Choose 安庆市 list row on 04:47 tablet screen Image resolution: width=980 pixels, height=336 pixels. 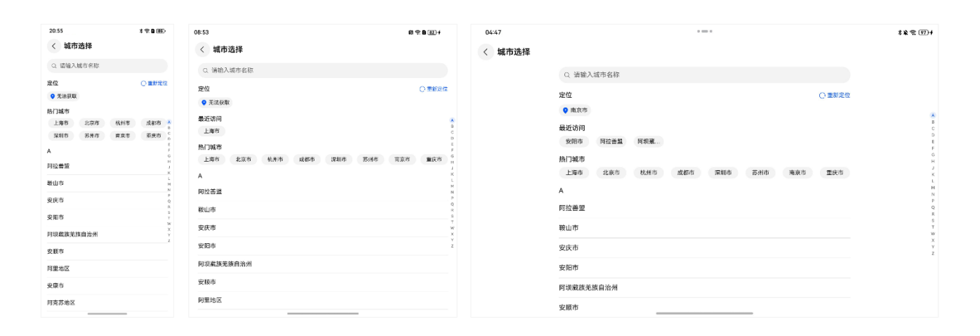point(704,247)
